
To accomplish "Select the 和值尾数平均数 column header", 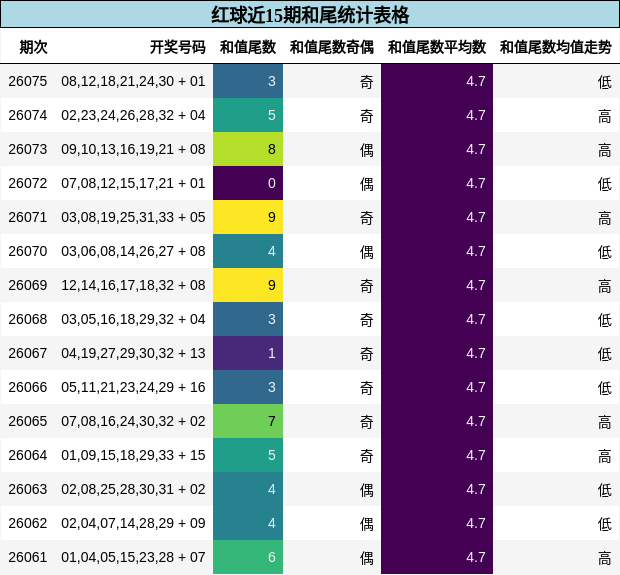I will click(437, 47).
